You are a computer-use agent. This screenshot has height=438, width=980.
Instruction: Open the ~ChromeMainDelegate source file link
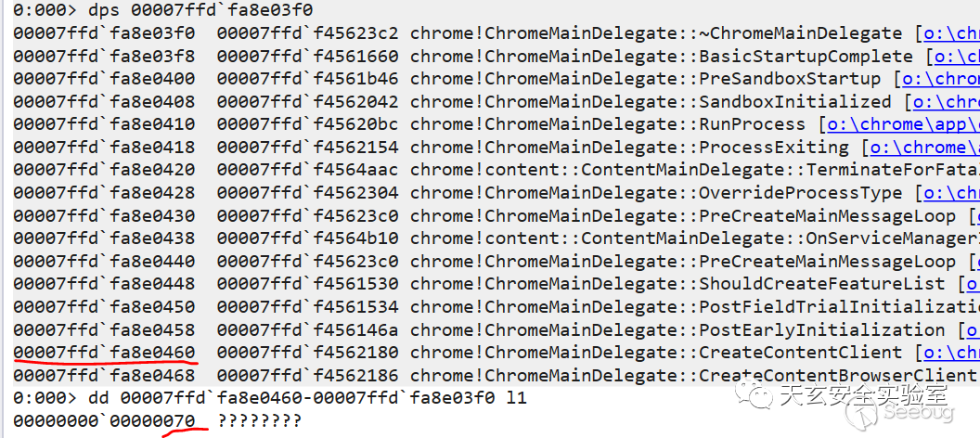coord(950,33)
